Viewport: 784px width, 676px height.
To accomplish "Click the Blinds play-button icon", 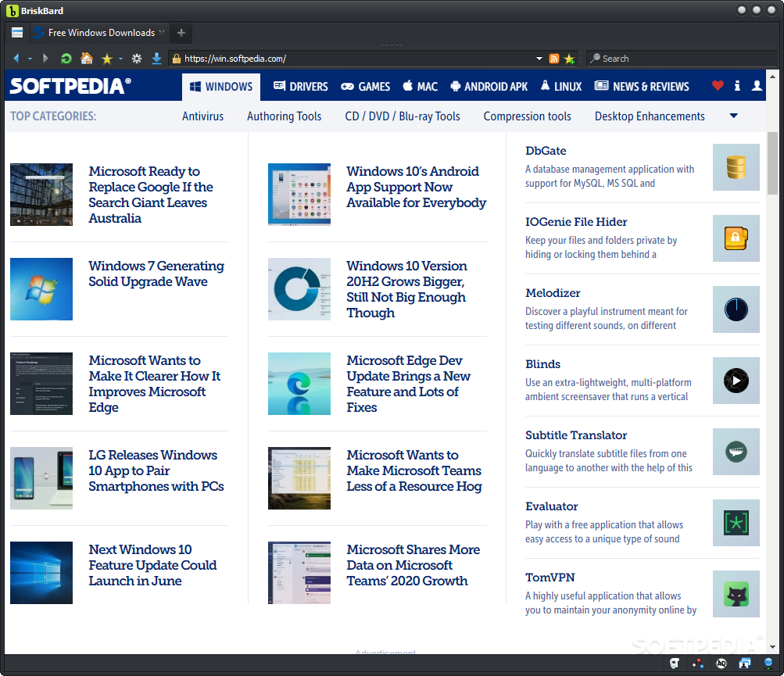I will point(736,381).
